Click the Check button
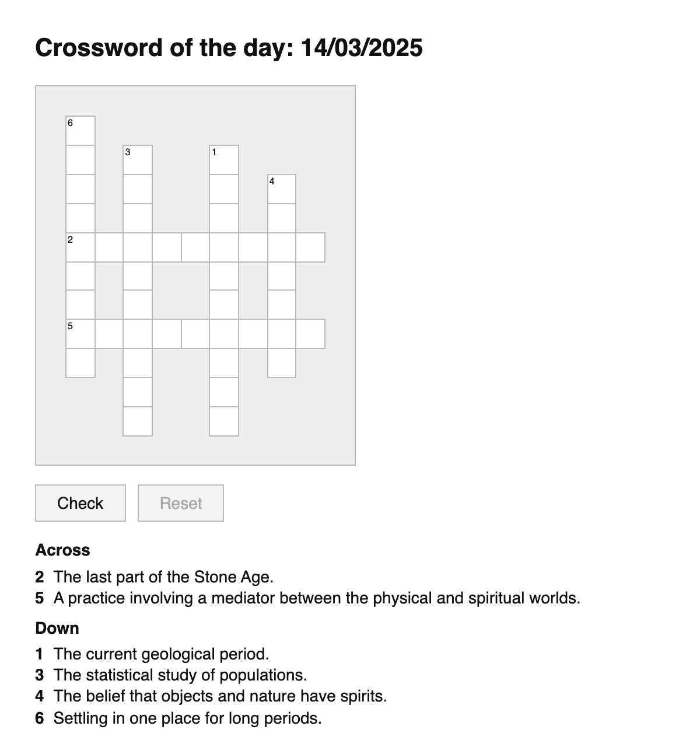This screenshot has width=700, height=740. coord(80,502)
